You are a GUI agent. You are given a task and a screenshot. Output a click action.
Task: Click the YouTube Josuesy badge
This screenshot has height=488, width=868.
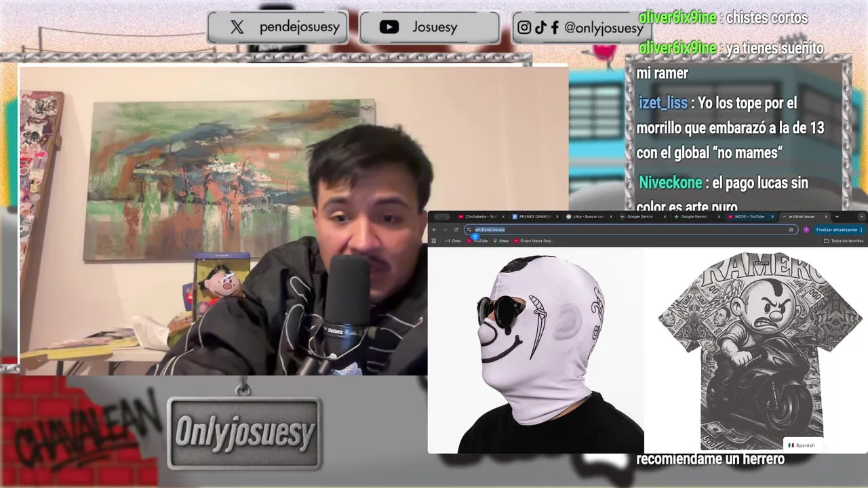[x=429, y=27]
